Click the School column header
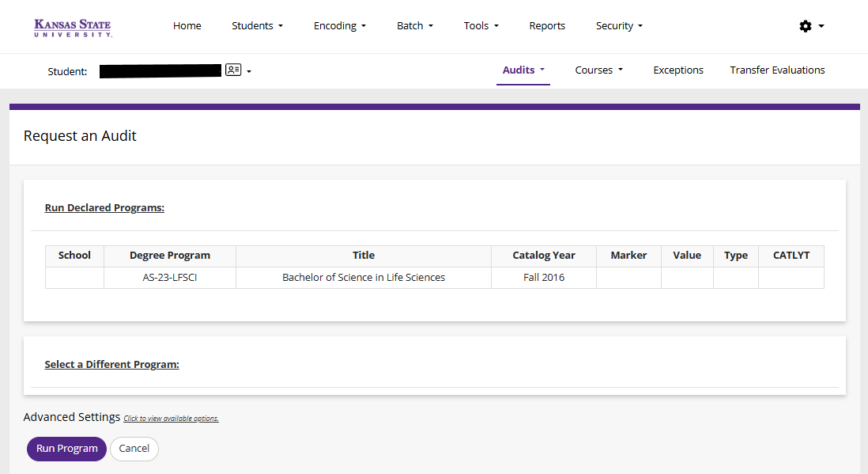The height and width of the screenshot is (474, 868). (x=74, y=256)
